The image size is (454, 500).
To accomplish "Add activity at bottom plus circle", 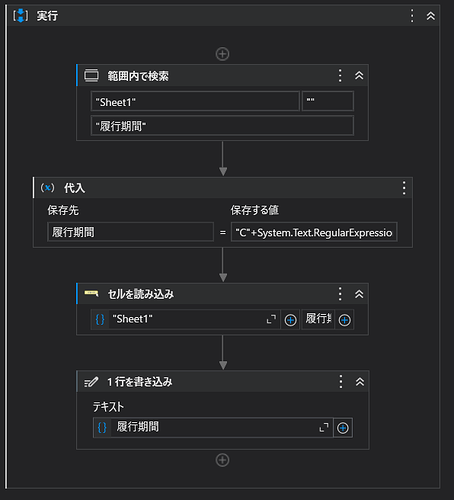I will tap(222, 460).
